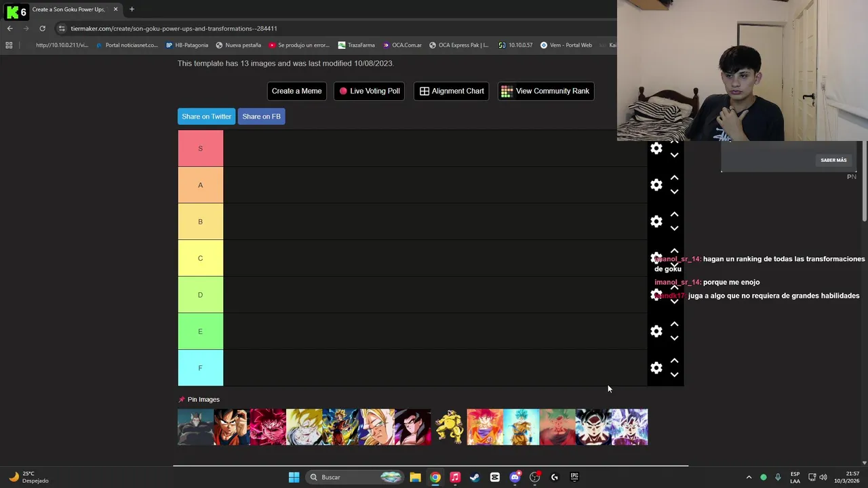
Task: Click the browser back arrow
Action: coord(9,28)
